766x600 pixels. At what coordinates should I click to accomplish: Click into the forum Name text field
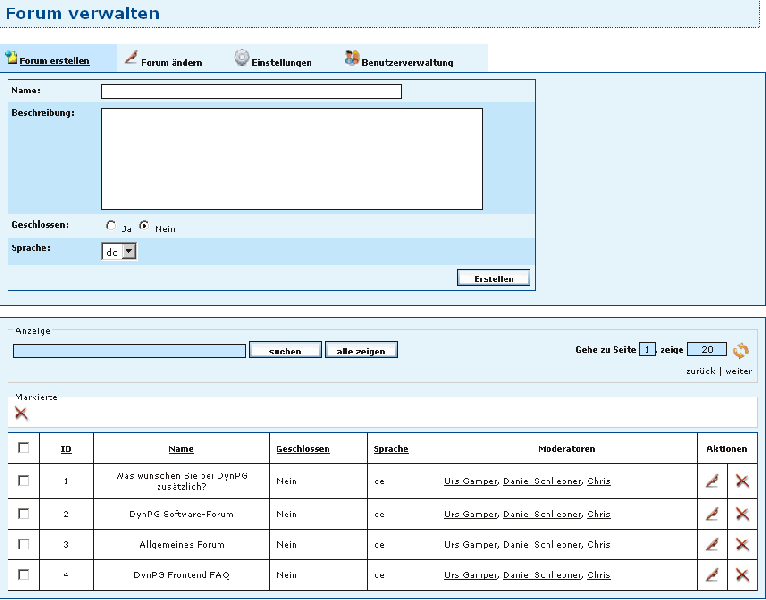(x=251, y=92)
